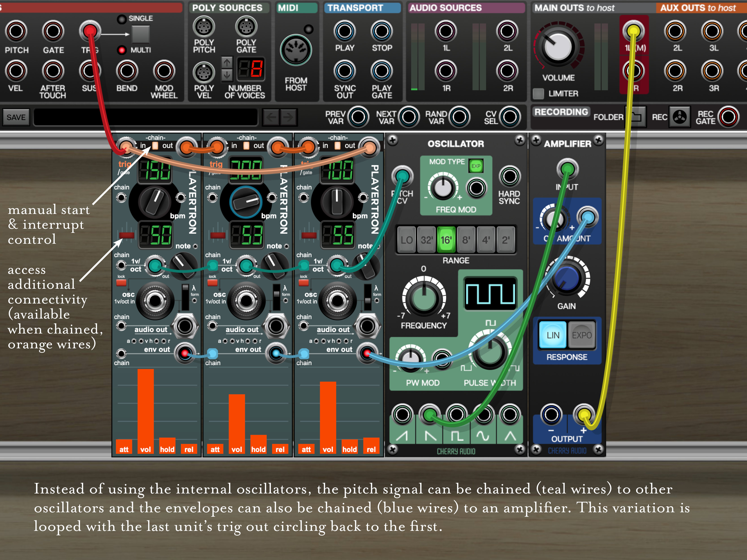Click the triangle wave output jack
Screen dimensions: 747x560
tap(510, 415)
